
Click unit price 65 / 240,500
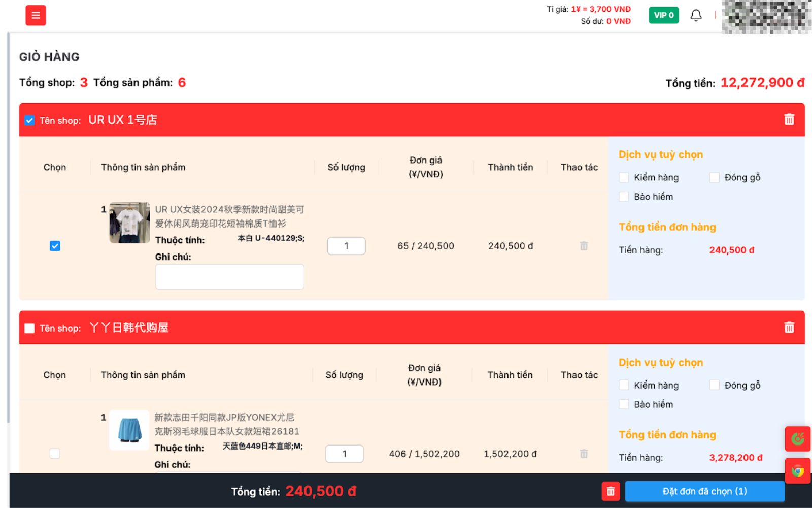coord(426,246)
